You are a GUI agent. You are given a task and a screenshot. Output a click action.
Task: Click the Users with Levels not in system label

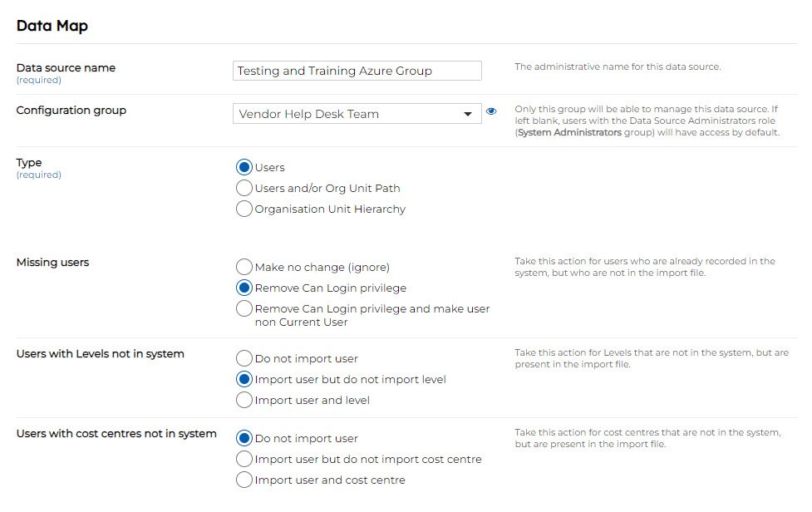pos(100,354)
